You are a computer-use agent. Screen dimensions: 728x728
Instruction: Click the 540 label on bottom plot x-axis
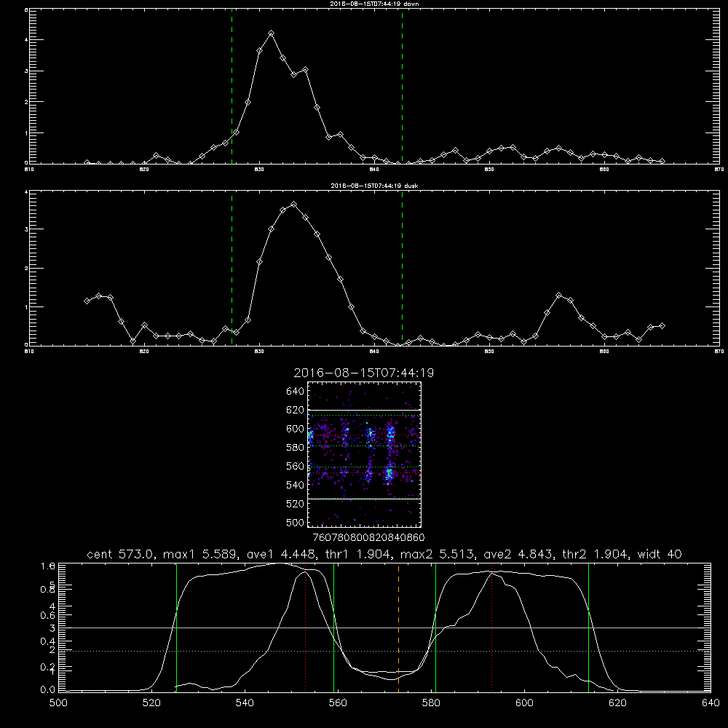click(x=245, y=703)
